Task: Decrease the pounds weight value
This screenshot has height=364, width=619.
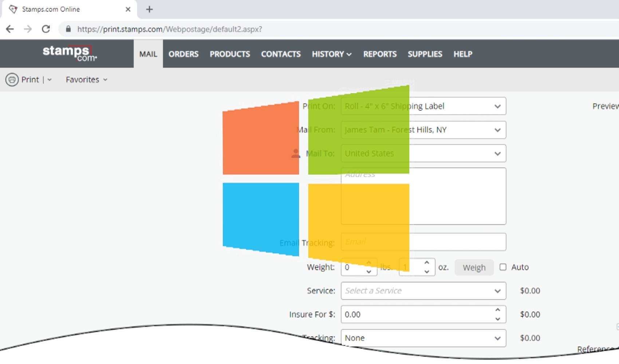Action: pyautogui.click(x=369, y=272)
